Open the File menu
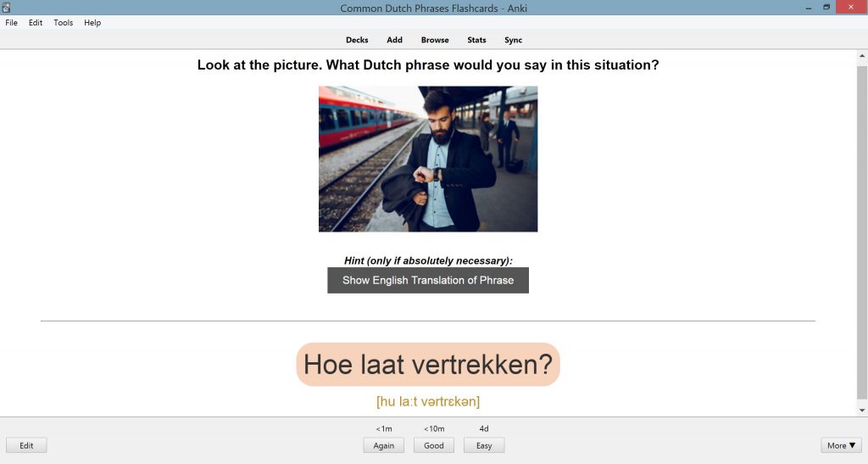This screenshot has height=464, width=868. click(x=11, y=23)
